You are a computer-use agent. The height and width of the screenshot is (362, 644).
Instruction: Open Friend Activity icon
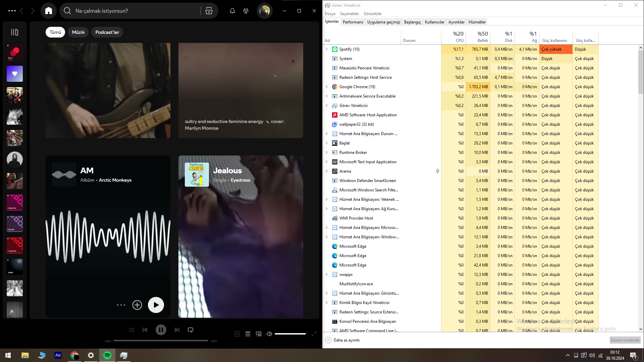pyautogui.click(x=246, y=11)
